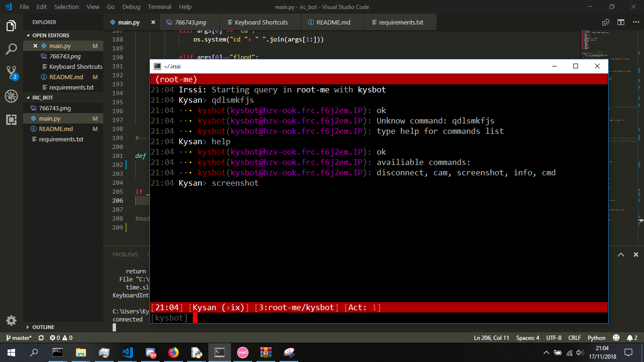Select requirements.txt under IRC_BOT folder
This screenshot has height=362, width=644.
[63, 139]
